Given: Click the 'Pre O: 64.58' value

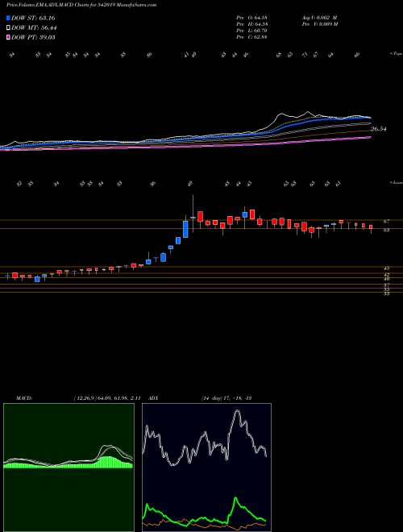Looking at the screenshot, I should 251,18.
